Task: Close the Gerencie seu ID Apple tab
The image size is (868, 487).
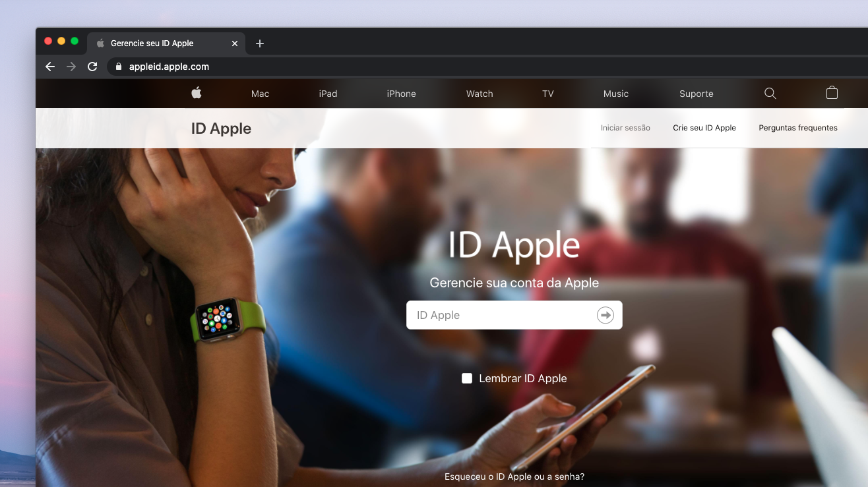Action: [x=235, y=43]
